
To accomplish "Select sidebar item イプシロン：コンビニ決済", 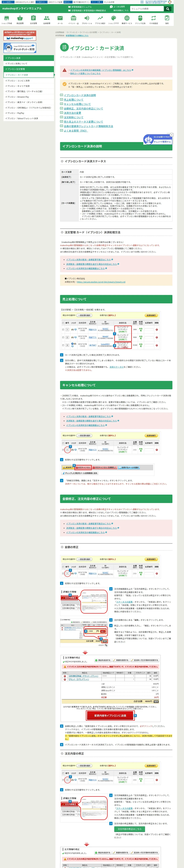I will 29,81.
